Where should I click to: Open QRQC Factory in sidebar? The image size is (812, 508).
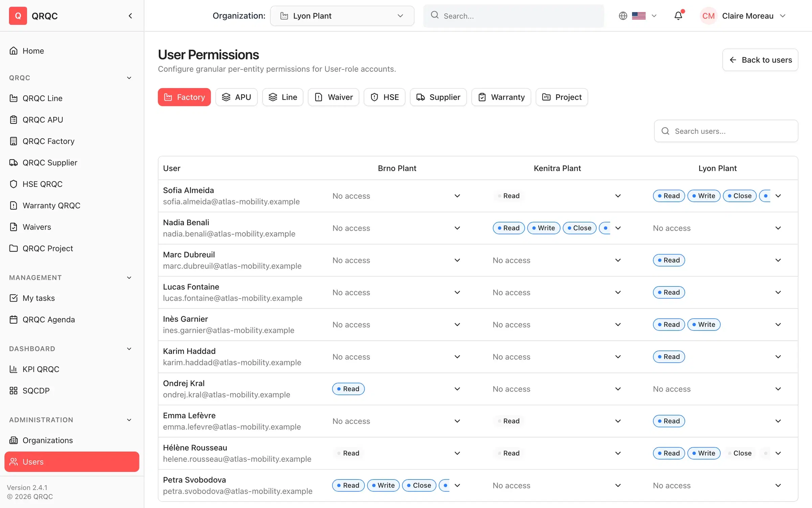72,141
